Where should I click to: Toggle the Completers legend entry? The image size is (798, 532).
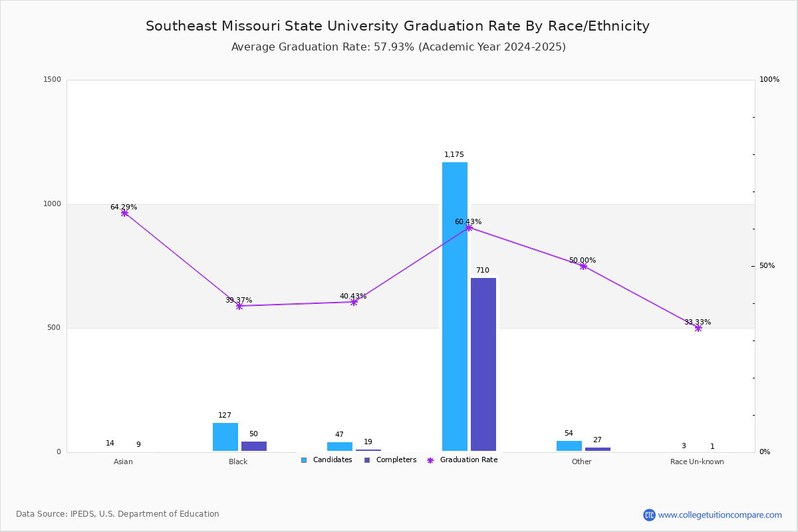[x=390, y=460]
